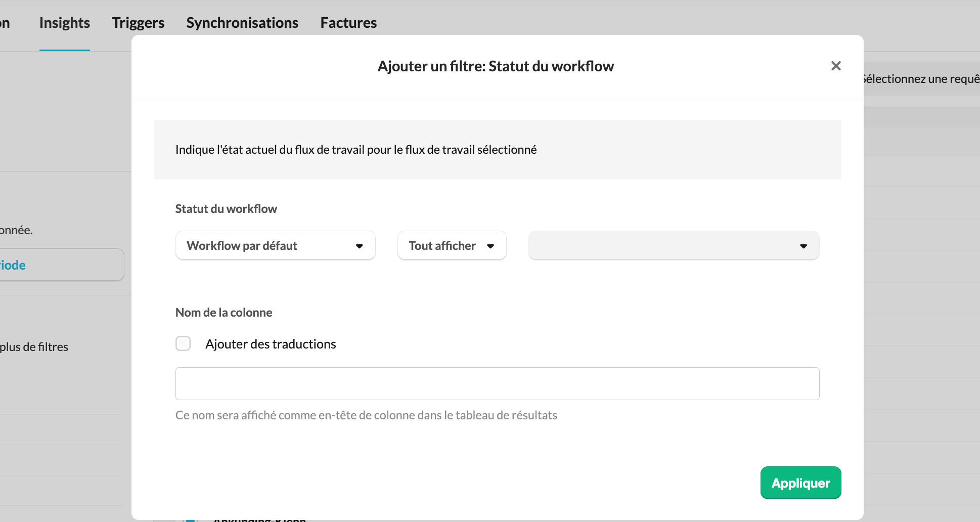Switch to the Insights tab

65,23
